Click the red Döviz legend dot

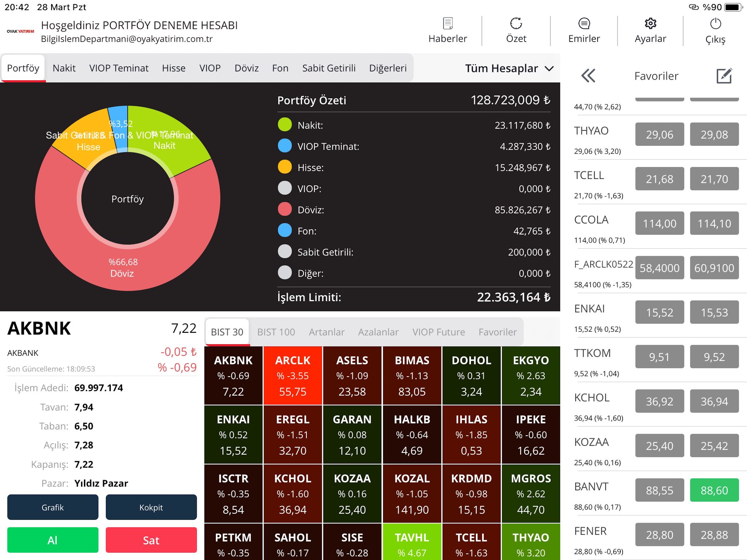point(285,209)
